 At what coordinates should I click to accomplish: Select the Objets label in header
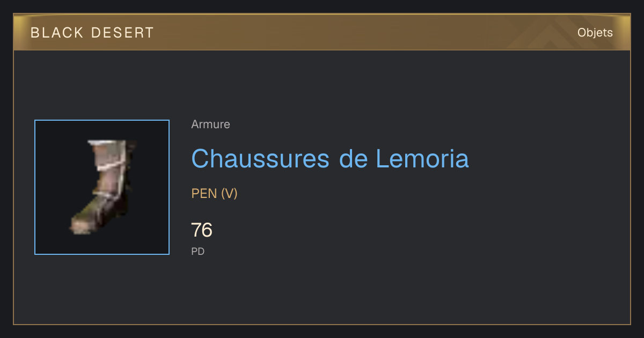coord(595,33)
